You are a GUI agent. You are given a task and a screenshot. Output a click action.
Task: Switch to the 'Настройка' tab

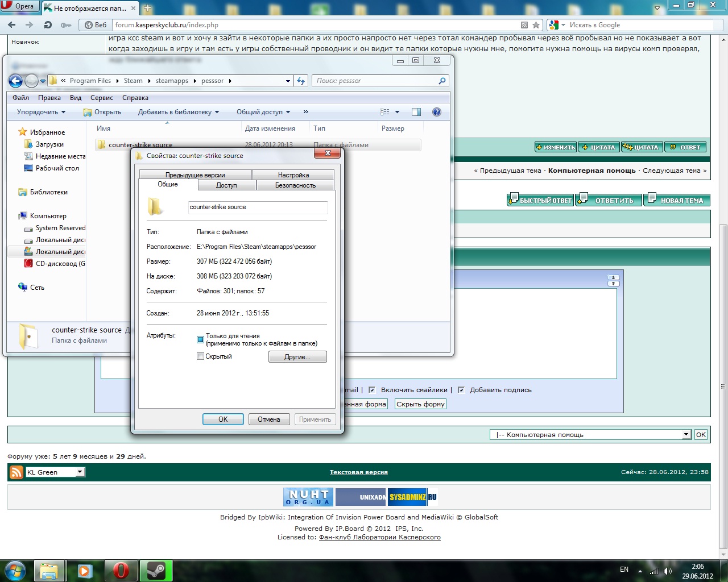click(293, 175)
